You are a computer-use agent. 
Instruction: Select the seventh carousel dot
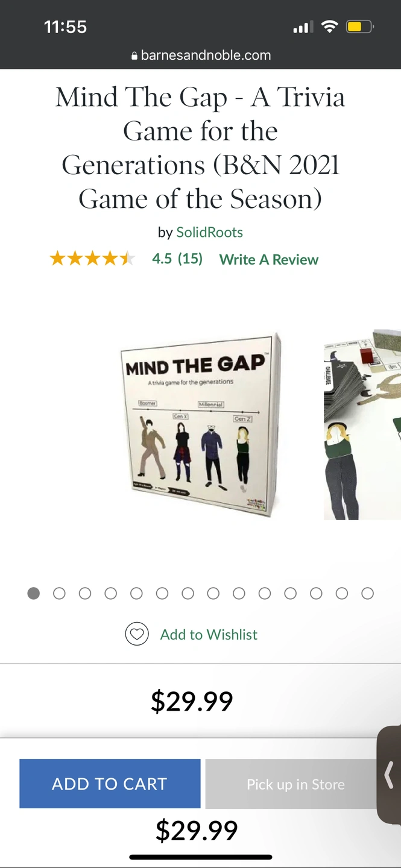pyautogui.click(x=188, y=594)
